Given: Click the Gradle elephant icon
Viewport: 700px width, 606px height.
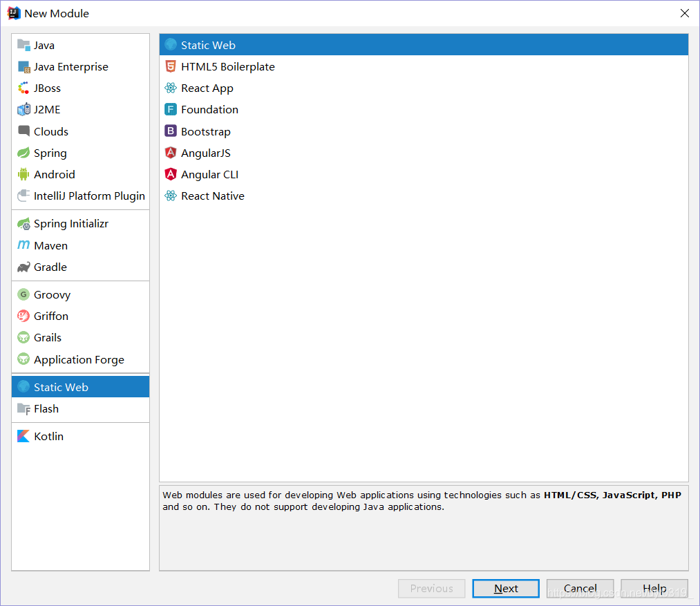Looking at the screenshot, I should pos(23,267).
